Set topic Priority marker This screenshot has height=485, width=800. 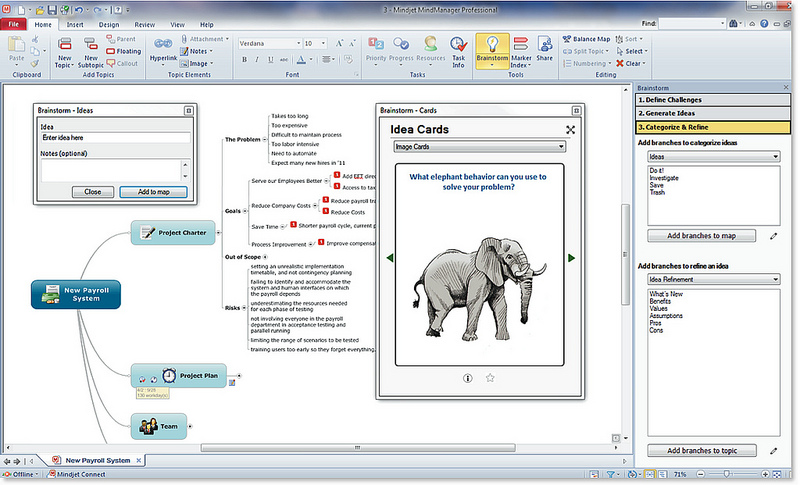point(376,52)
